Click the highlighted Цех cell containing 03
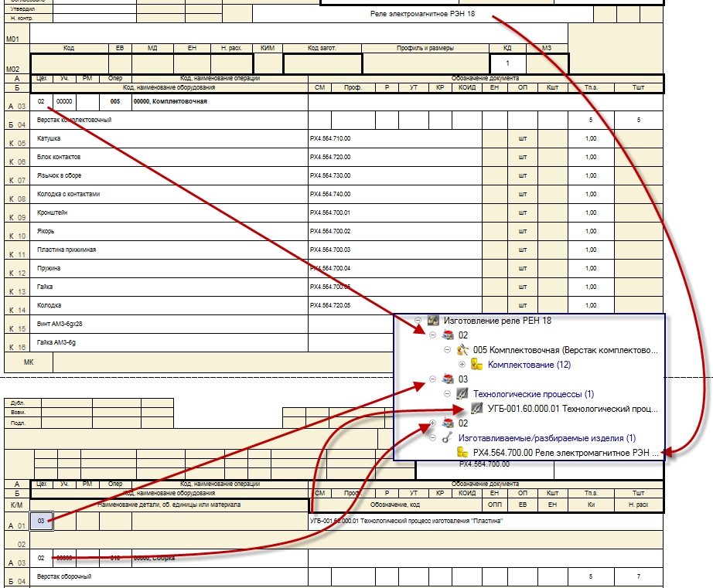The image size is (713, 588). 41,522
